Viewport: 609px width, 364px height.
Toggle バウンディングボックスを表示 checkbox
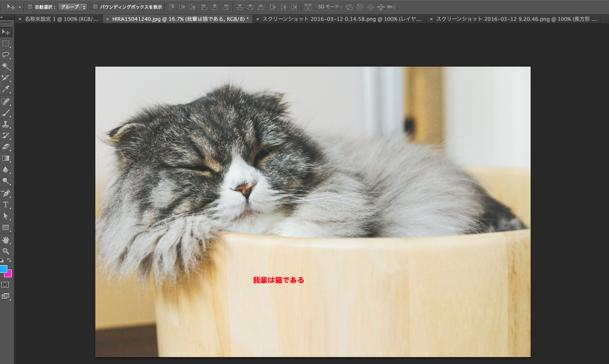pos(95,7)
